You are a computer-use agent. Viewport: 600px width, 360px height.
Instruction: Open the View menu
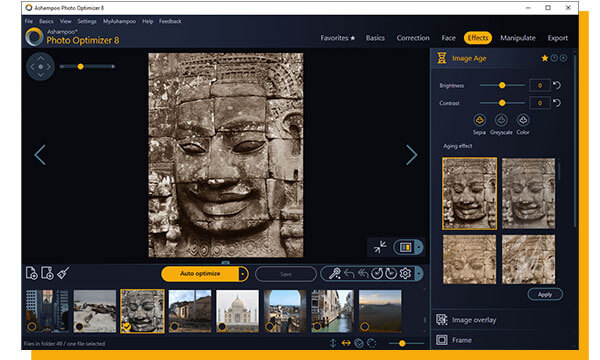(x=65, y=21)
